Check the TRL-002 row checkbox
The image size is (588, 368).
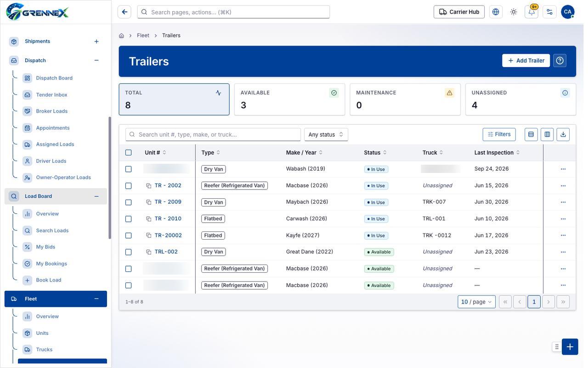pyautogui.click(x=129, y=252)
